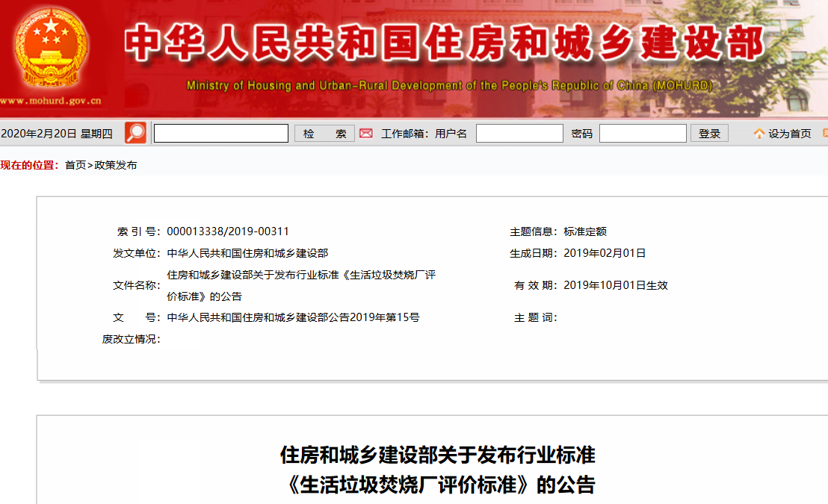This screenshot has width=828, height=504.
Task: Click the 登录 login button
Action: (709, 134)
